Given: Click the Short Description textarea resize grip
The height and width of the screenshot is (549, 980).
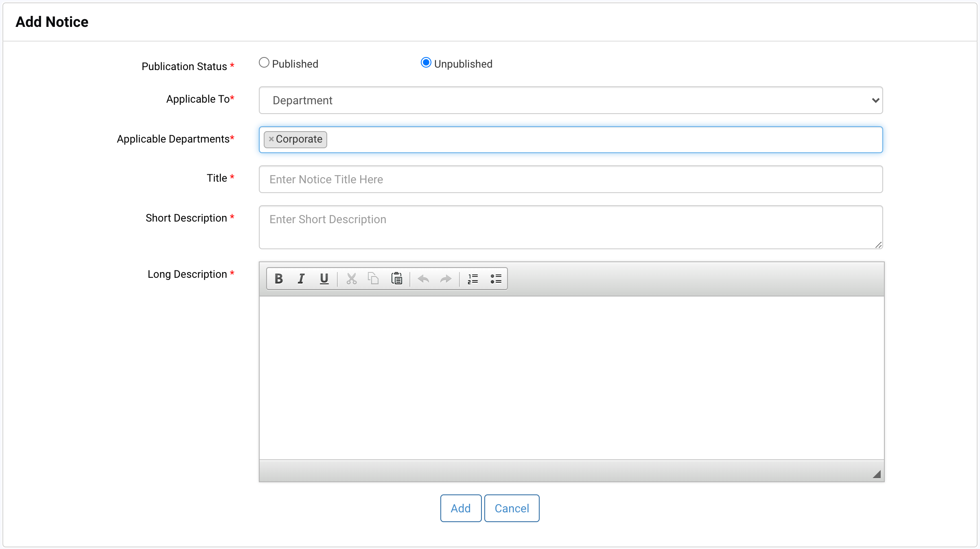Looking at the screenshot, I should [878, 245].
